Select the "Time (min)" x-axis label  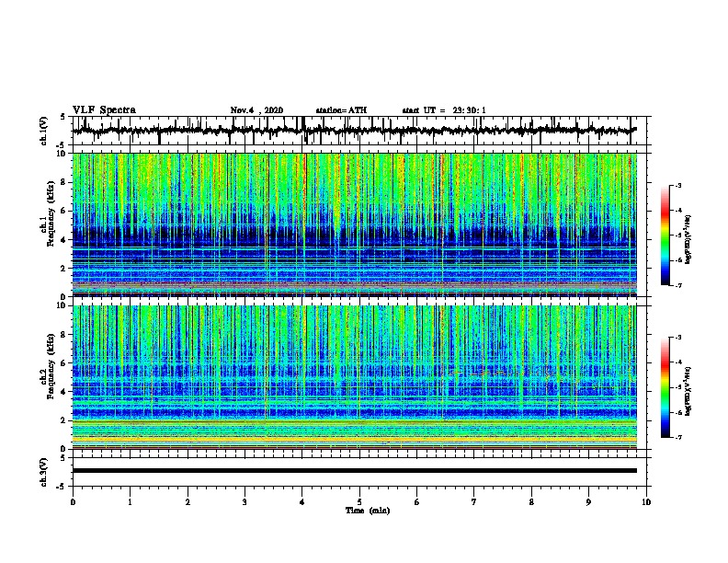368,511
